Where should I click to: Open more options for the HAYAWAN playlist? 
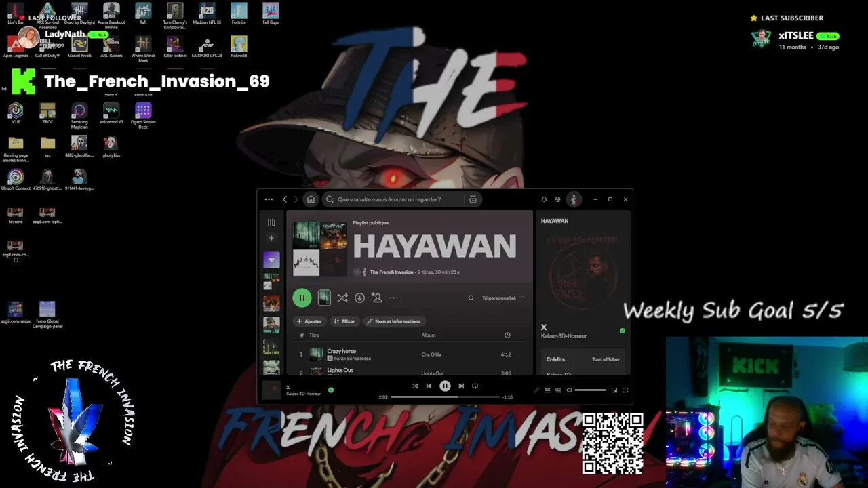click(393, 298)
